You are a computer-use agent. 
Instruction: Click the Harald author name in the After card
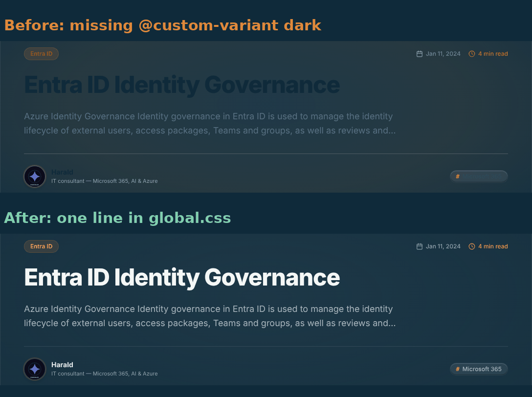(62, 365)
